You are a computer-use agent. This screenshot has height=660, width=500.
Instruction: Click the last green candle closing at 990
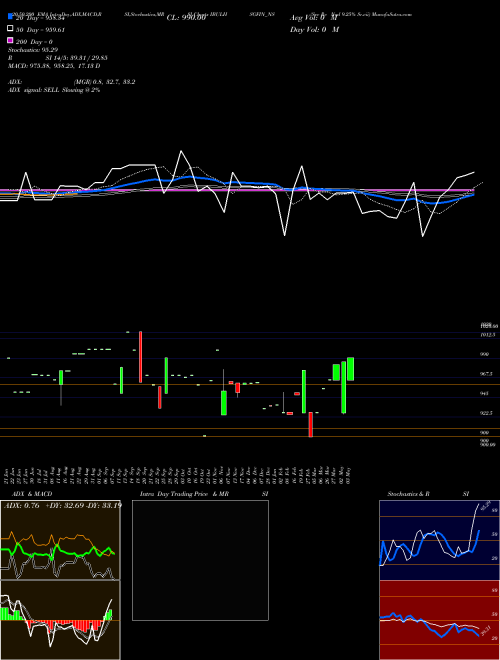pyautogui.click(x=351, y=369)
